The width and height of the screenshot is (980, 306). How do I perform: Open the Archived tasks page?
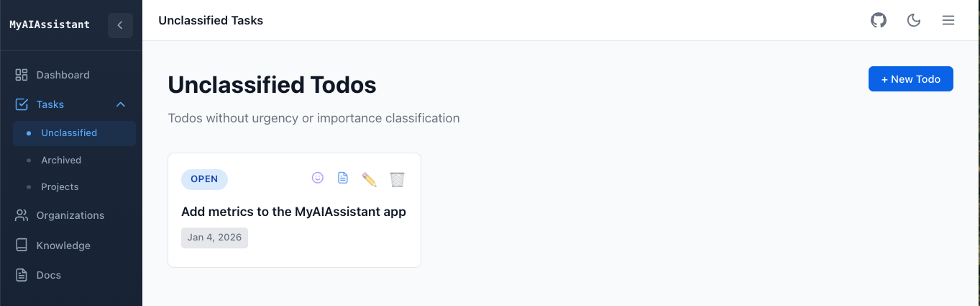[x=61, y=160]
